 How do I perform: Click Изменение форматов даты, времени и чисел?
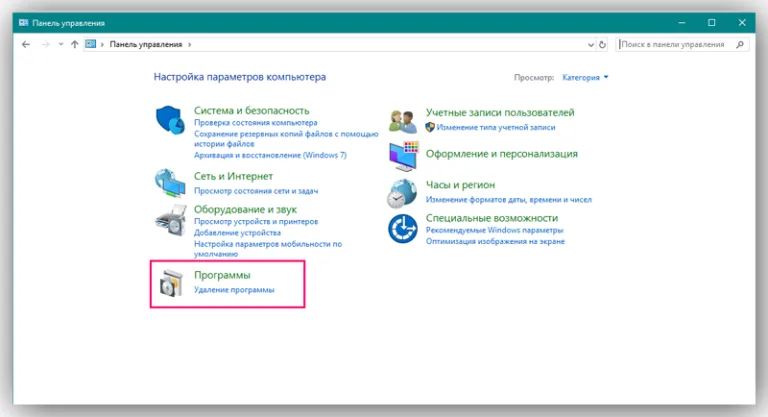508,200
